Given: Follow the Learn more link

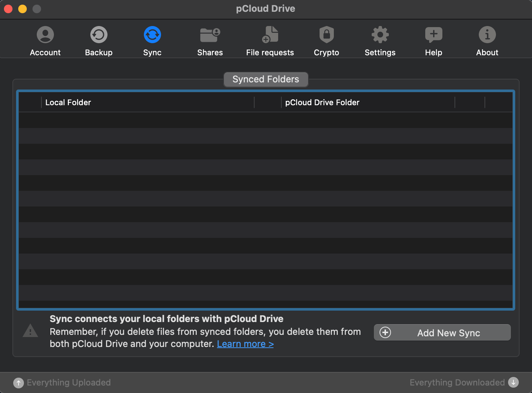Looking at the screenshot, I should click(245, 344).
